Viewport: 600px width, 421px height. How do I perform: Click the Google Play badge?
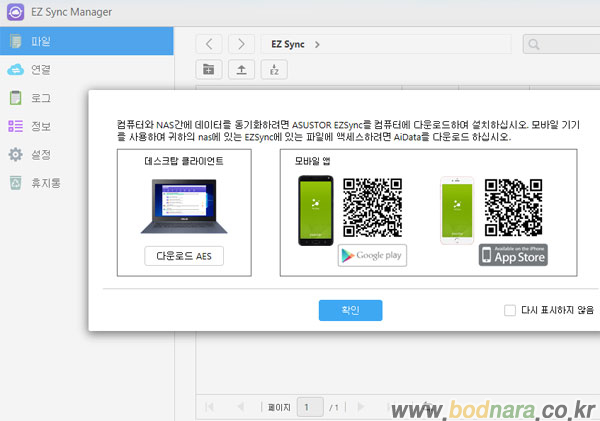pyautogui.click(x=372, y=255)
